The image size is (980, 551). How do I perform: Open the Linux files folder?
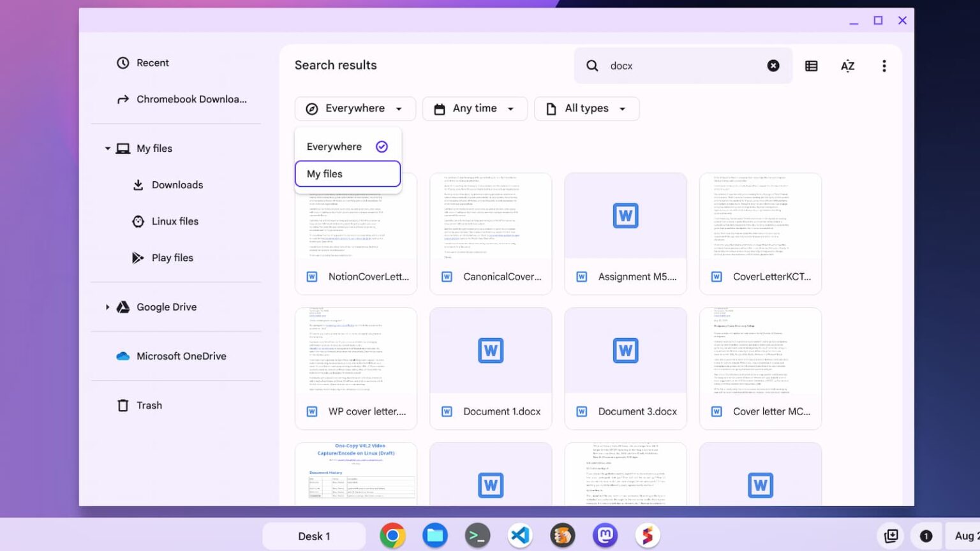pos(165,221)
